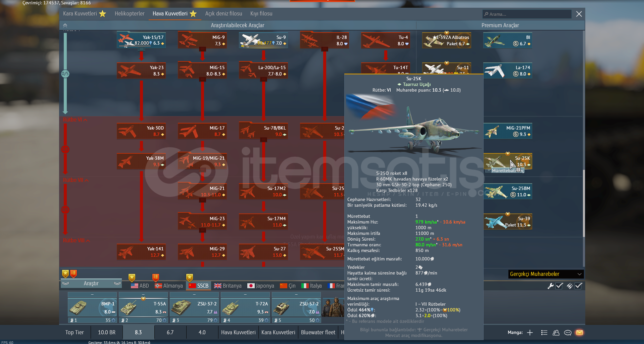The image size is (644, 344).
Task: Select the Top Tier preset
Action: coord(75,332)
